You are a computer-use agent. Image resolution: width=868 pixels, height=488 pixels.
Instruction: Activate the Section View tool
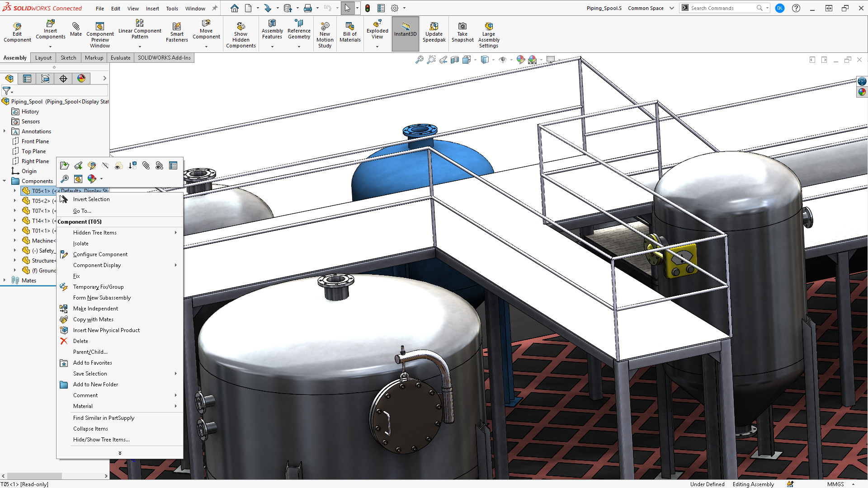click(x=455, y=59)
